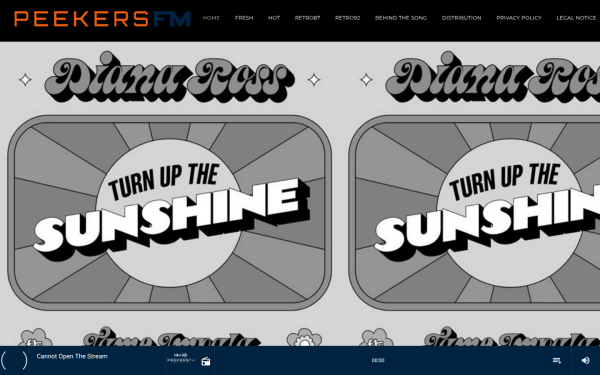Click the radio station icon in player

pos(206,361)
